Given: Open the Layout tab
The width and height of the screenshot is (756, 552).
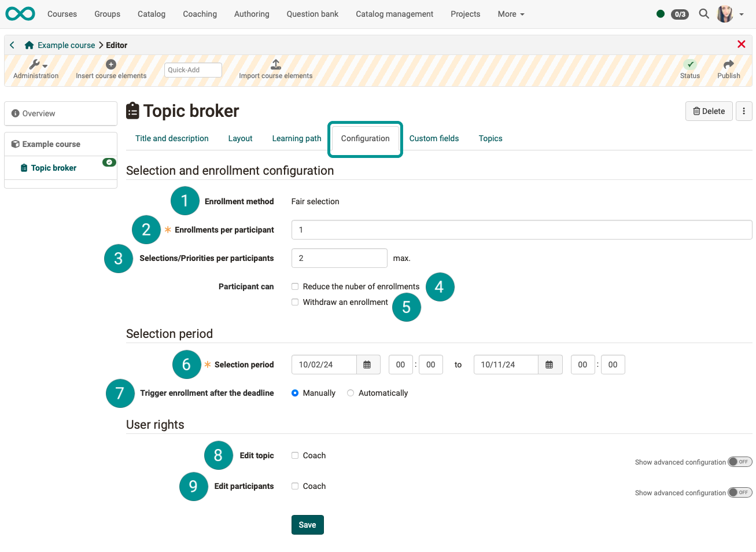Looking at the screenshot, I should click(x=240, y=138).
